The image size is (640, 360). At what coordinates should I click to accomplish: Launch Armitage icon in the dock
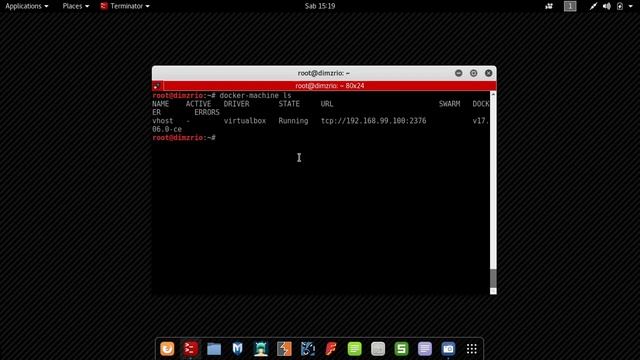point(261,349)
